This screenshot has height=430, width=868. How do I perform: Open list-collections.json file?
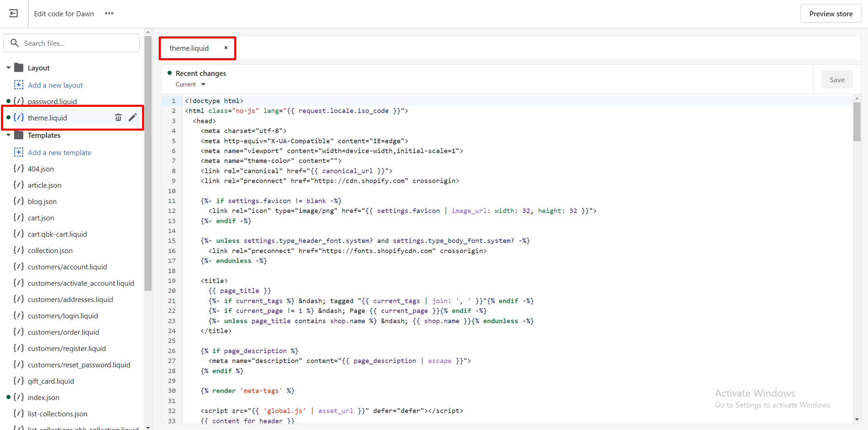click(x=57, y=414)
